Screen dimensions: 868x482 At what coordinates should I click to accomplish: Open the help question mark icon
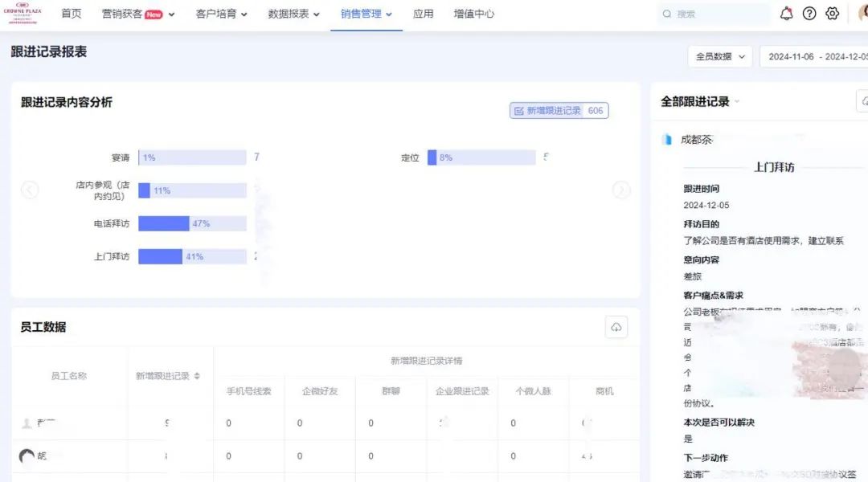pyautogui.click(x=809, y=14)
